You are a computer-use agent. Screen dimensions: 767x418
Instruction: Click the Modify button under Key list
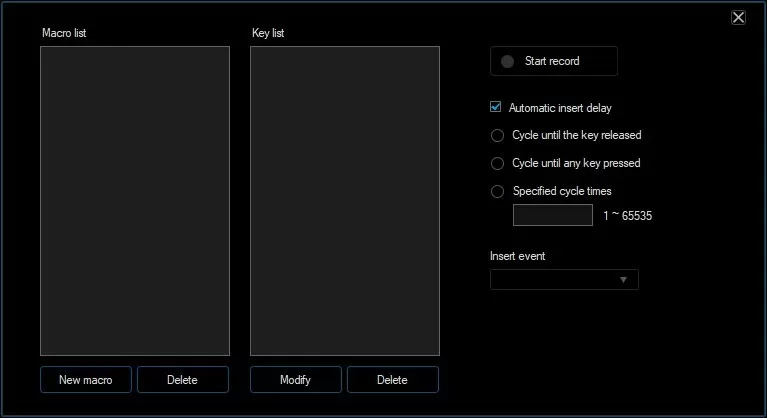[x=295, y=380]
